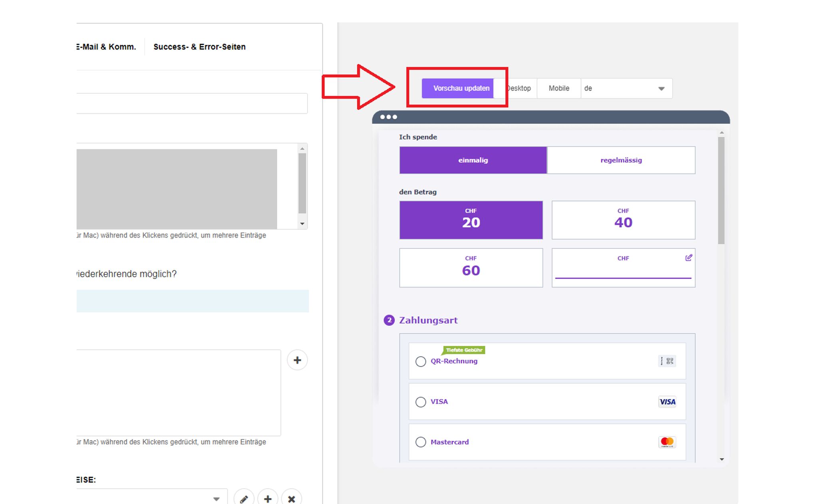Click down arrow of gray listbox scrollbar
Viewport: 815px width, 504px height.
pos(302,224)
